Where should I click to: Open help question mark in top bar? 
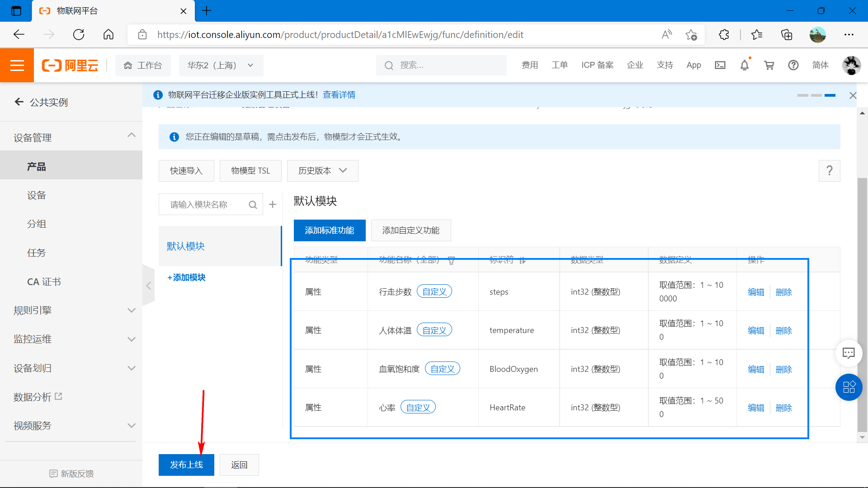click(x=793, y=65)
